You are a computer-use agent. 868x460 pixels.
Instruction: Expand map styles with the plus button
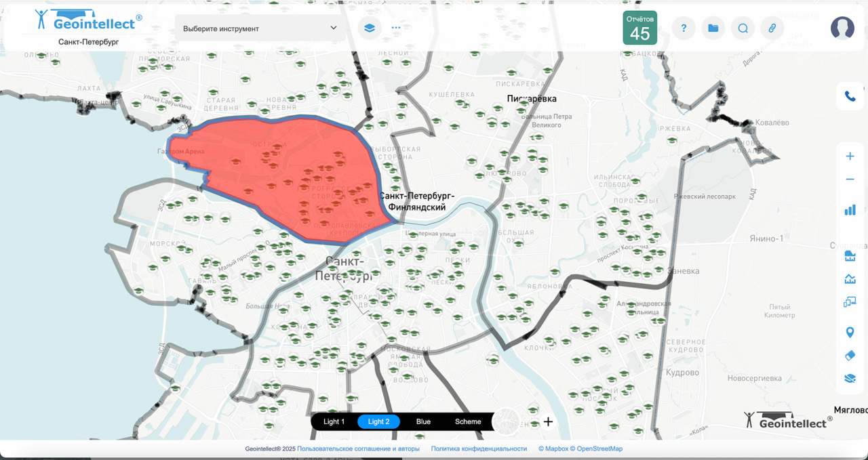pos(548,421)
